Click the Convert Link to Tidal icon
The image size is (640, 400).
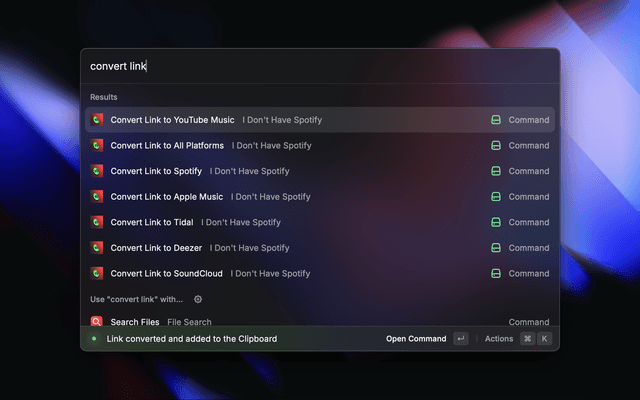click(97, 222)
